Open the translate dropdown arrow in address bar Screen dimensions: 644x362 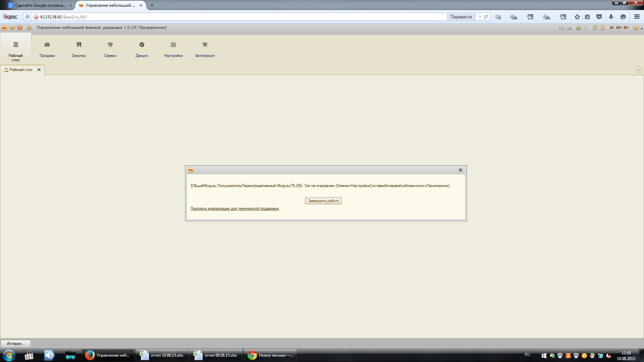(480, 17)
